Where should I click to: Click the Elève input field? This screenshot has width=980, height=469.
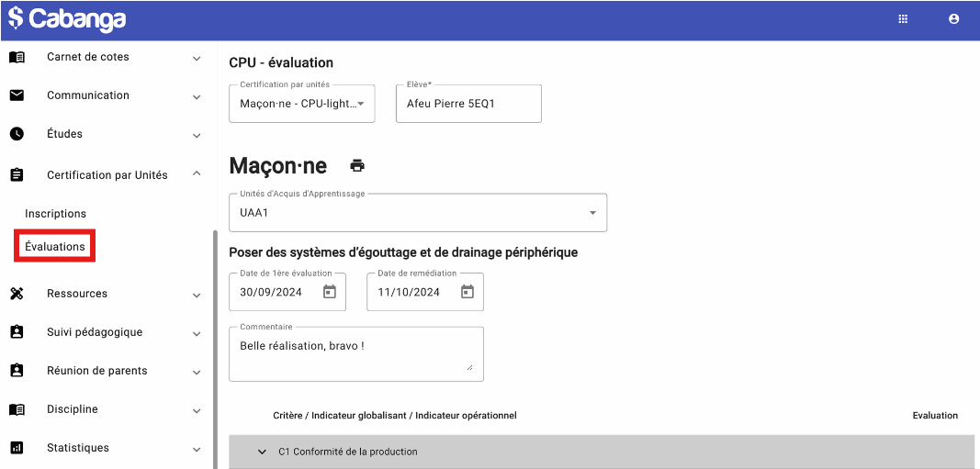(468, 104)
